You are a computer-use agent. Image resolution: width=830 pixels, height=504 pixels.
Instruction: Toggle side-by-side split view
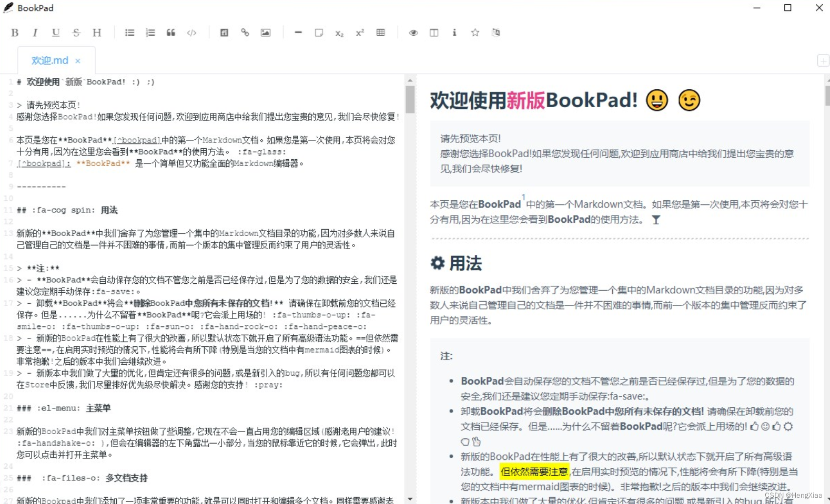click(x=434, y=33)
